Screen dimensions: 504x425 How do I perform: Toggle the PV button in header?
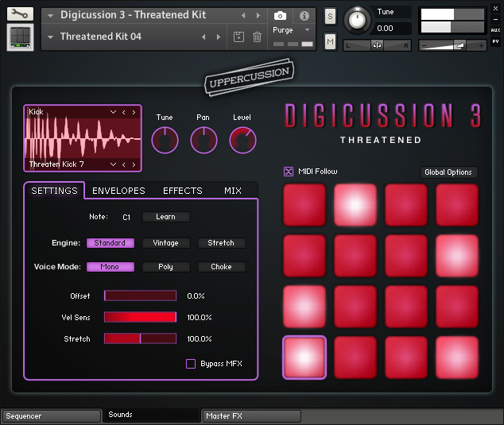pos(495,41)
